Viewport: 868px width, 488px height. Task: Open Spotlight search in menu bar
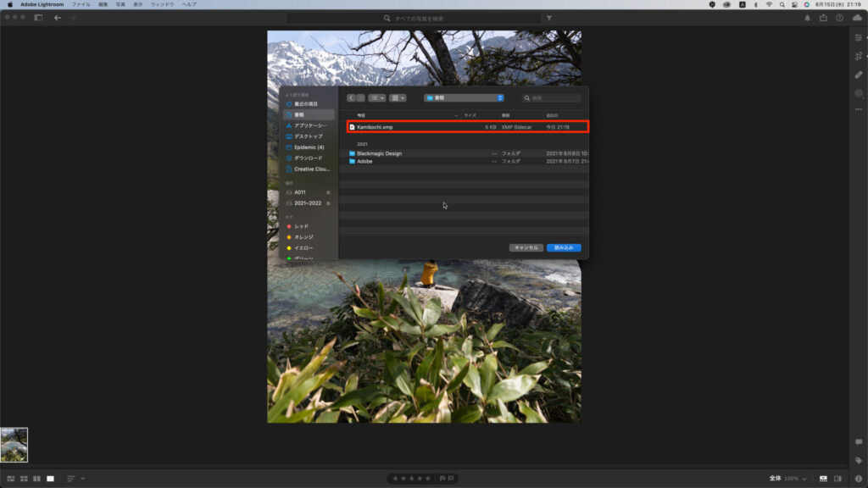pyautogui.click(x=782, y=4)
